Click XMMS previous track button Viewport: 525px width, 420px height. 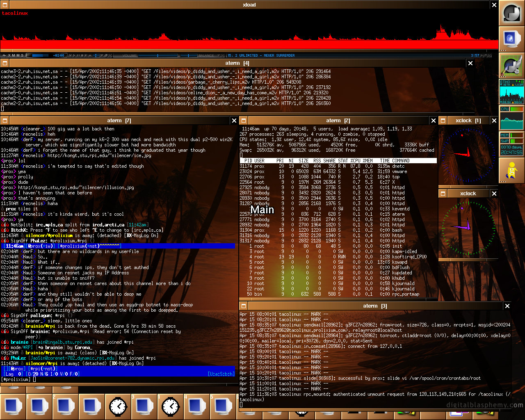click(71, 55)
